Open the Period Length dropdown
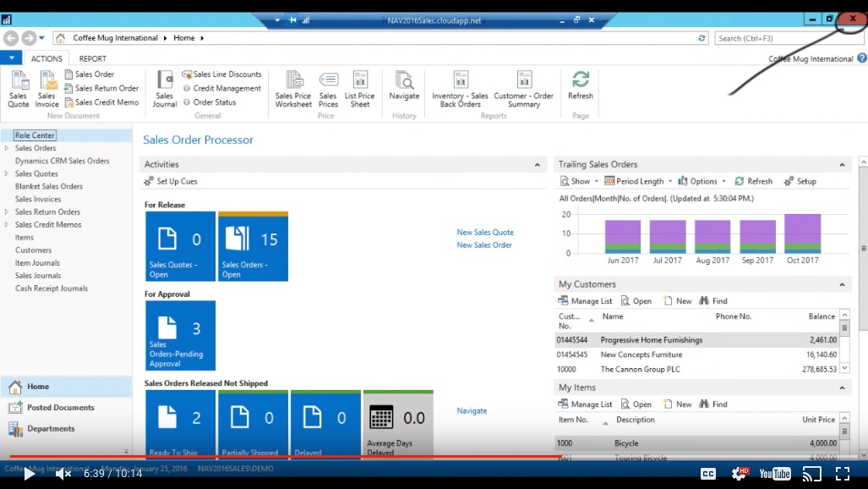This screenshot has width=868, height=489. 638,181
